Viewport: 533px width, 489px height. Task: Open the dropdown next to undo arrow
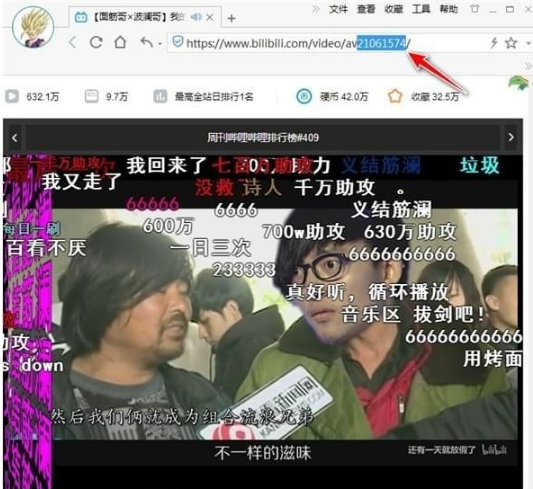[x=159, y=44]
